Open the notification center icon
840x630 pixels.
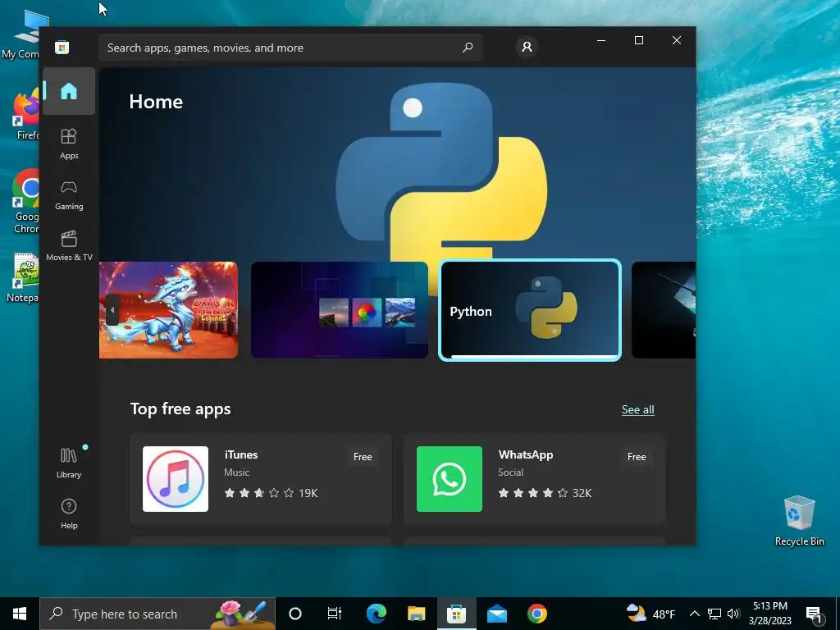[814, 614]
